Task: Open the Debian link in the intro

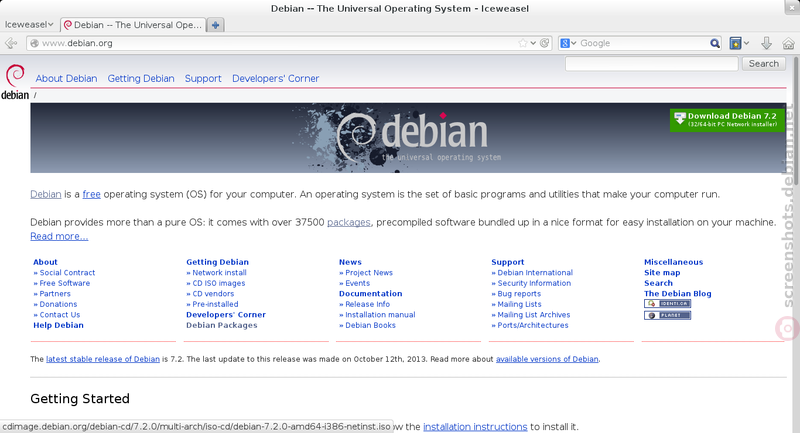Action: click(45, 194)
